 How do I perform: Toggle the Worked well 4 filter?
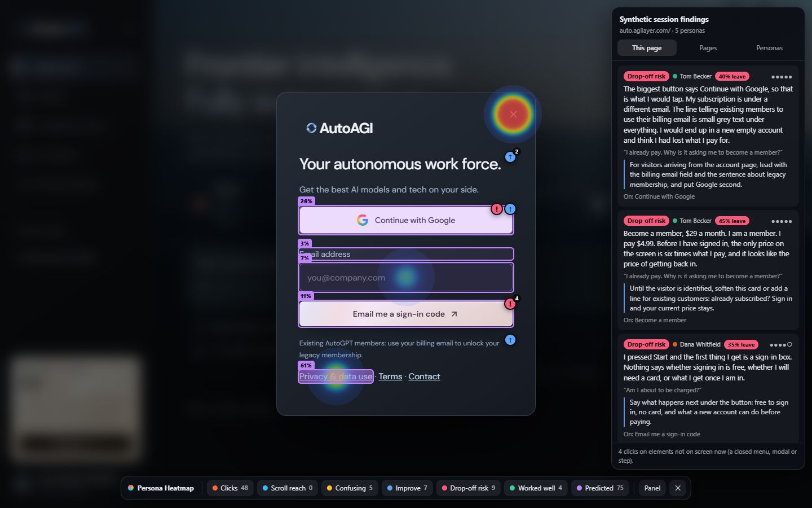[536, 488]
